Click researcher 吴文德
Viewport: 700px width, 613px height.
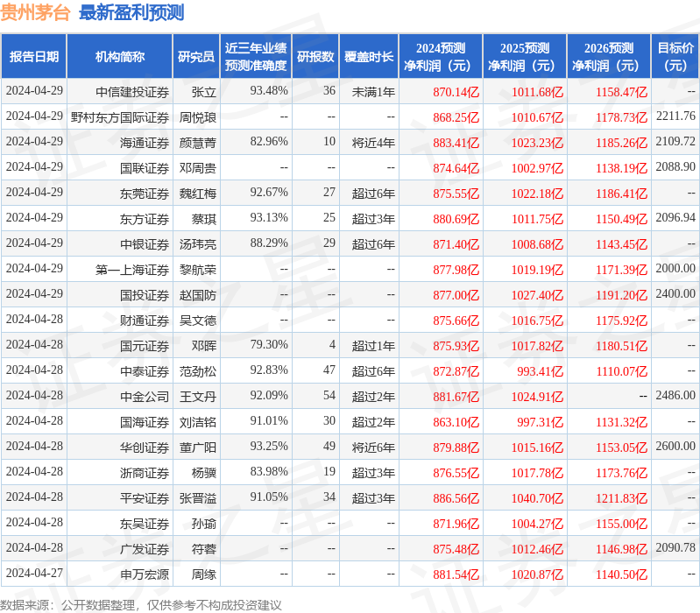click(198, 321)
